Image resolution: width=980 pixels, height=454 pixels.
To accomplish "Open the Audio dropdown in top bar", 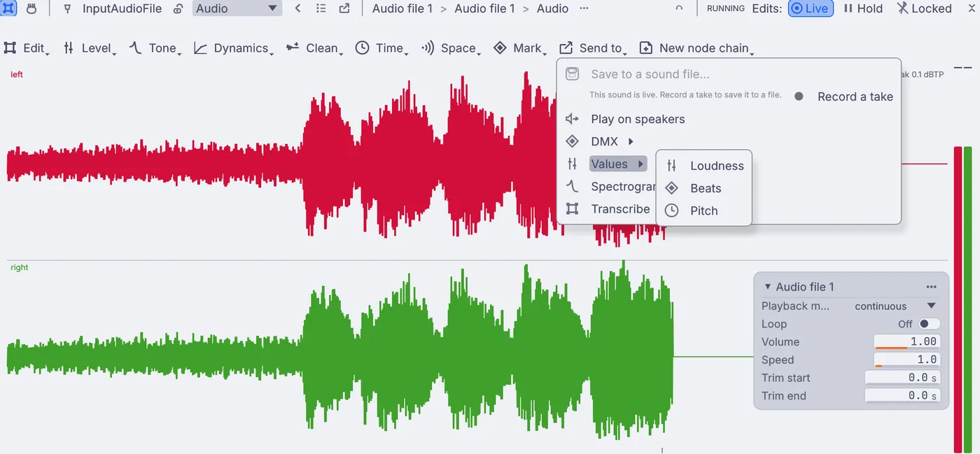I will coord(237,8).
